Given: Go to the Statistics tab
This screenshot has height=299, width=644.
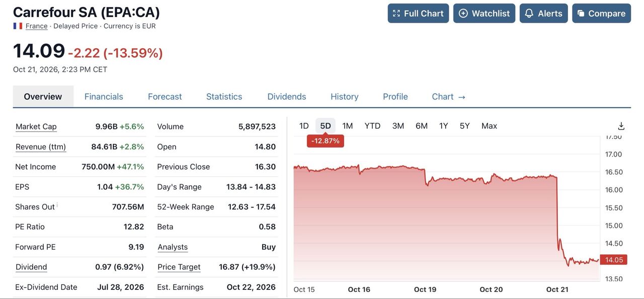Looking at the screenshot, I should tap(224, 97).
